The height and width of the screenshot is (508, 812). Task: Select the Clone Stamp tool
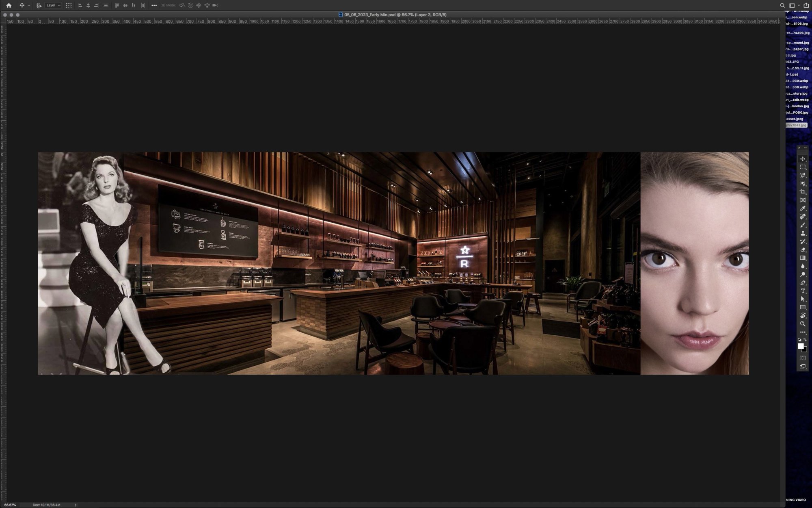tap(803, 233)
